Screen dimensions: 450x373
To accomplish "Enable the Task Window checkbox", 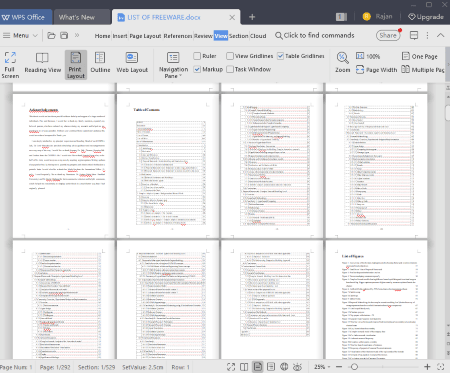I will coord(230,69).
